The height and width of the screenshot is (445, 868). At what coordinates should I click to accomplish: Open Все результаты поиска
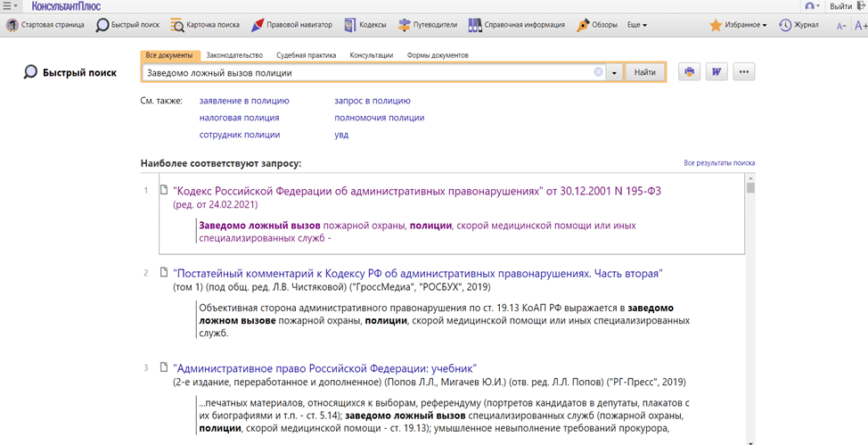[719, 163]
